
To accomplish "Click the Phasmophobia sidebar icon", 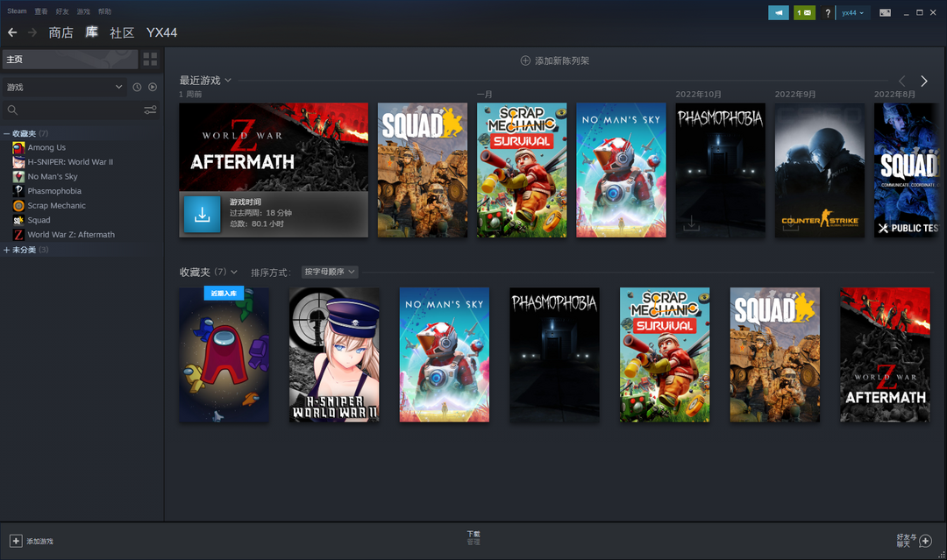I will click(18, 191).
